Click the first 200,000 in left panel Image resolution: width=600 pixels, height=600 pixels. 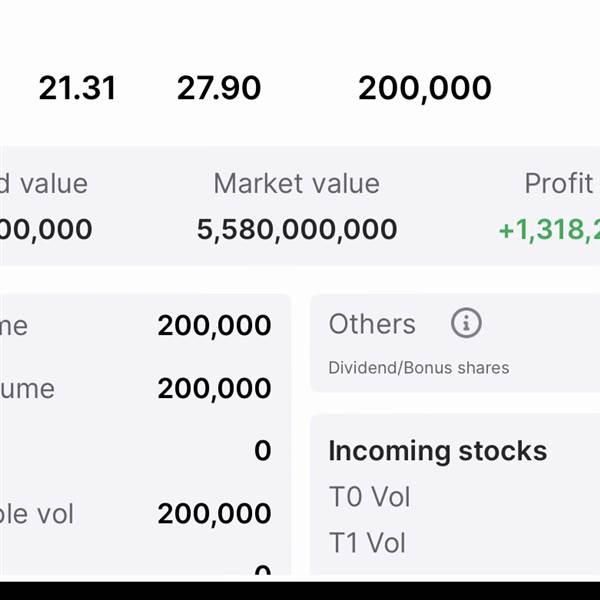click(214, 325)
